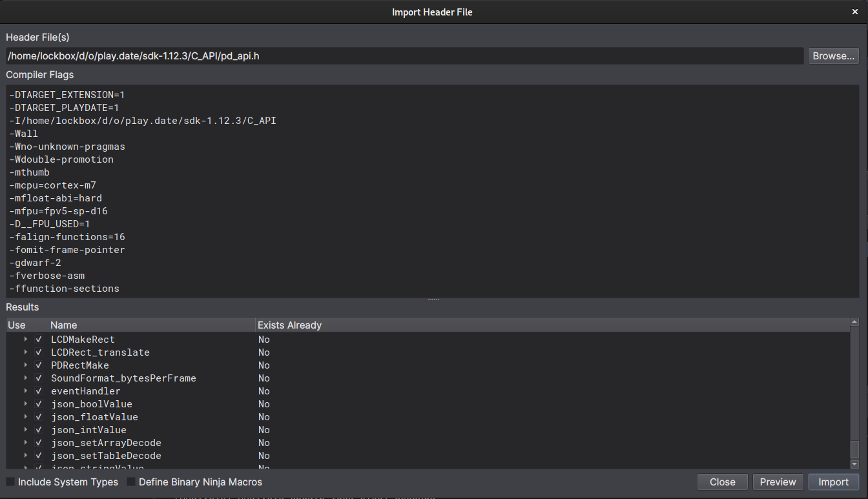Select the json_setTableDecode name entry
This screenshot has width=868, height=499.
[106, 456]
